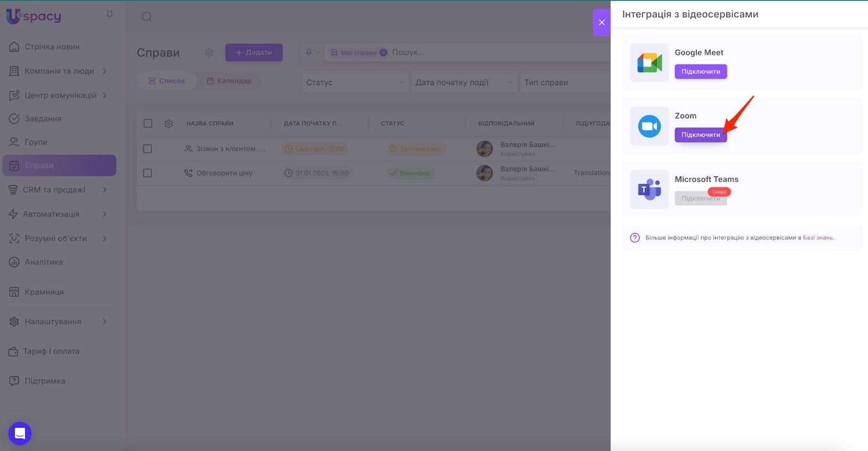The image size is (868, 451).
Task: Click the Аналітика chart icon
Action: [x=14, y=262]
